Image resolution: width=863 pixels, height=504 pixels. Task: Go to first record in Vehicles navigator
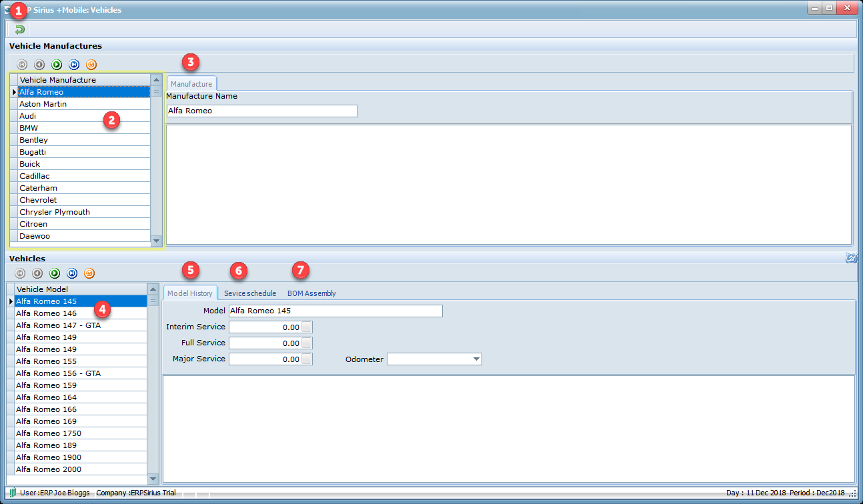click(19, 273)
